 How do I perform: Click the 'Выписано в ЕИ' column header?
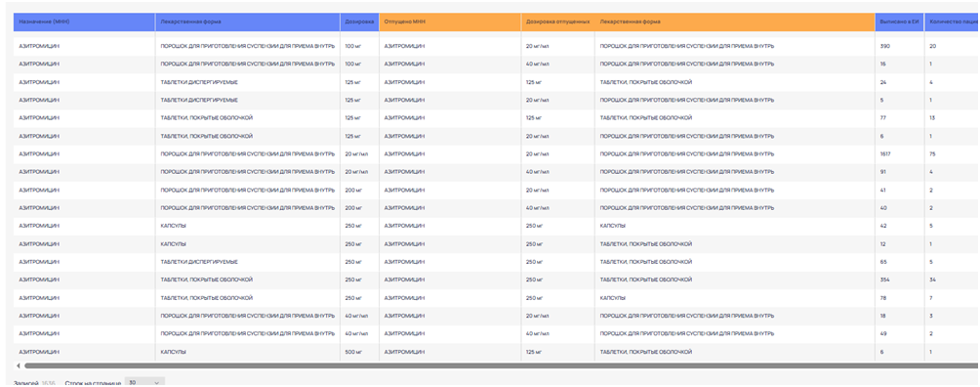point(899,21)
